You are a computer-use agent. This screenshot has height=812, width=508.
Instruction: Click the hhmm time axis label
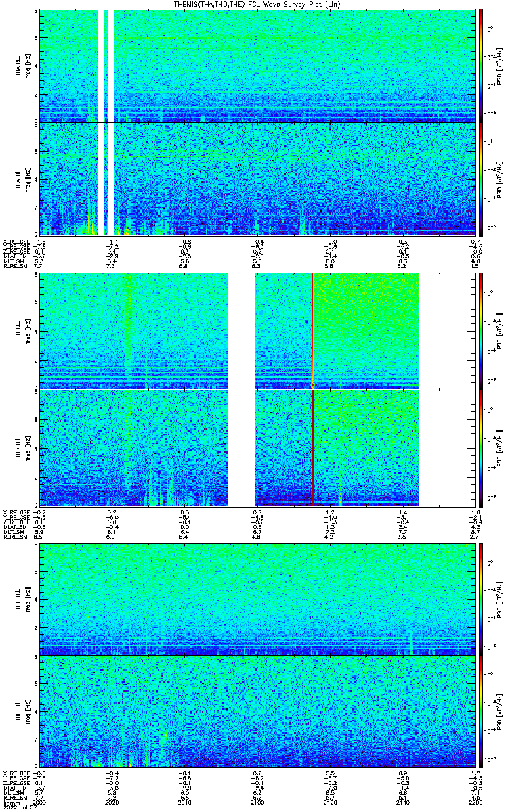[x=11, y=801]
